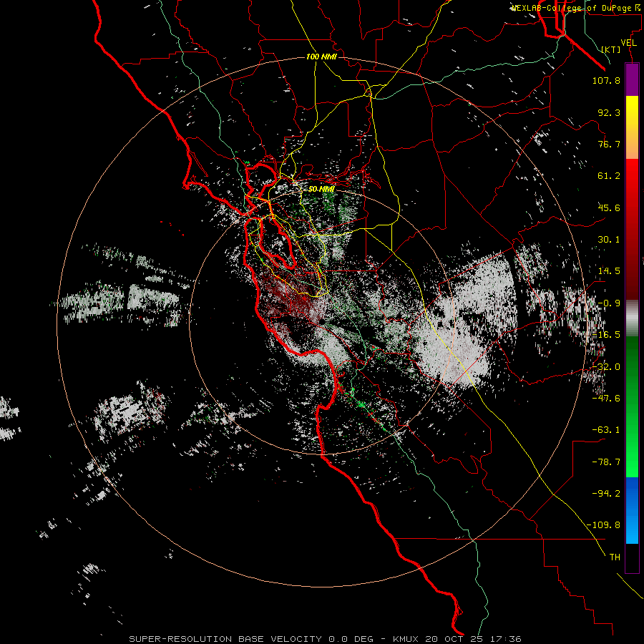Click the 92.3 legend value
Image resolution: width=644 pixels, height=644 pixels.
(609, 112)
